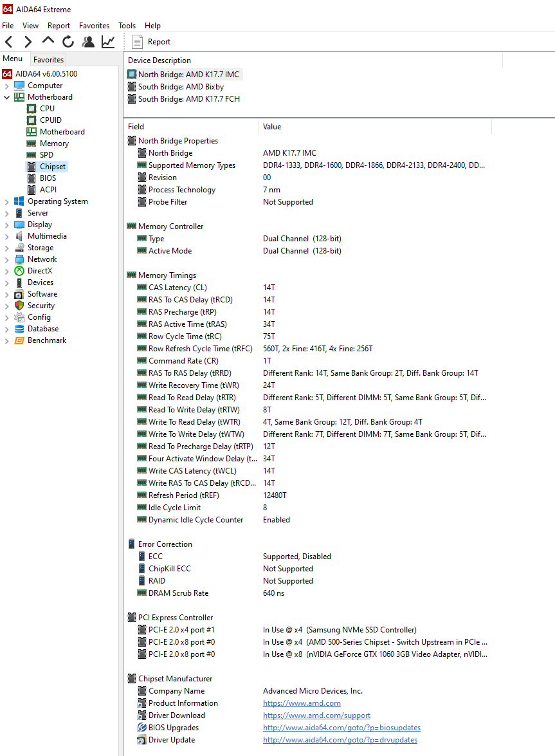Open the amd.com/support driver download link
This screenshot has height=756, width=555.
(x=316, y=715)
